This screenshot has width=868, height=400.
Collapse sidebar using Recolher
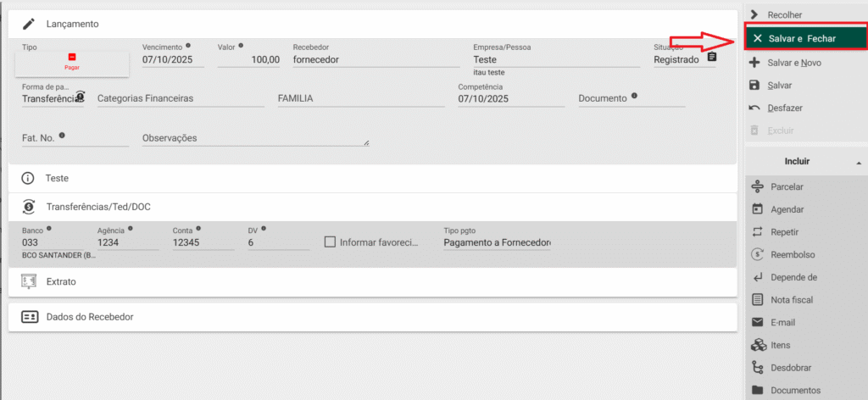[783, 14]
